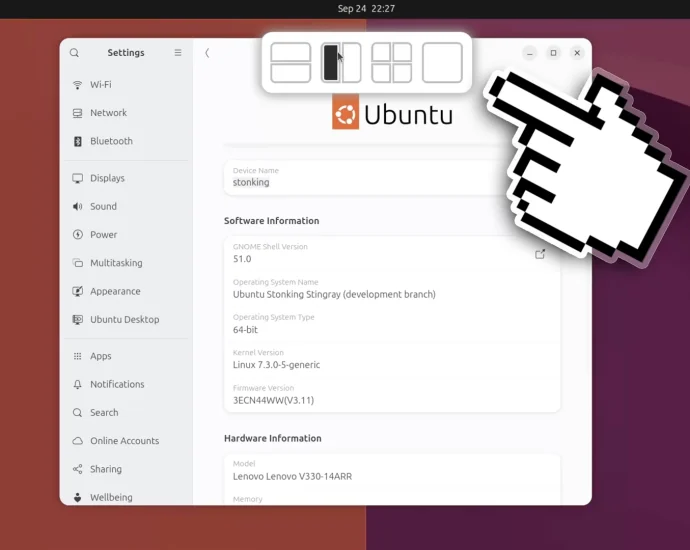Select the Network icon in sidebar

[x=77, y=113]
